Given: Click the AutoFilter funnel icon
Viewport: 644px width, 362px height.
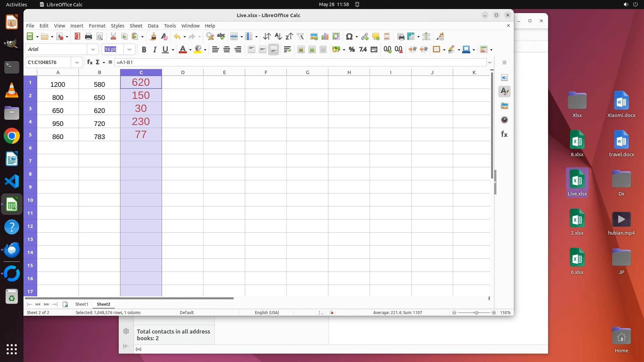Looking at the screenshot, I should click(300, 37).
